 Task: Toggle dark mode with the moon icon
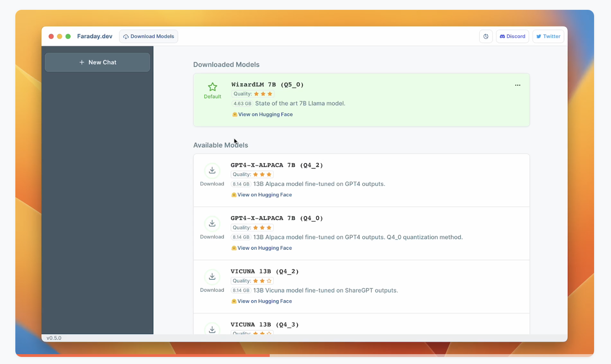(x=486, y=36)
